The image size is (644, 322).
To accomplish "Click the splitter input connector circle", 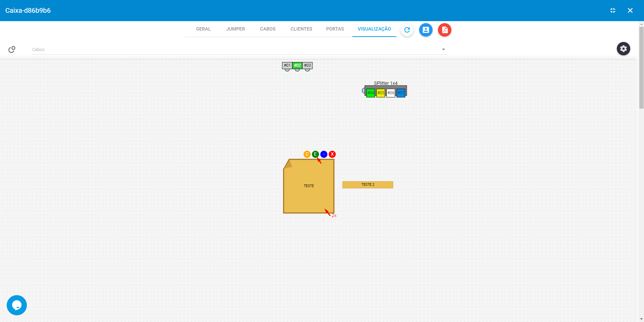I will (364, 91).
